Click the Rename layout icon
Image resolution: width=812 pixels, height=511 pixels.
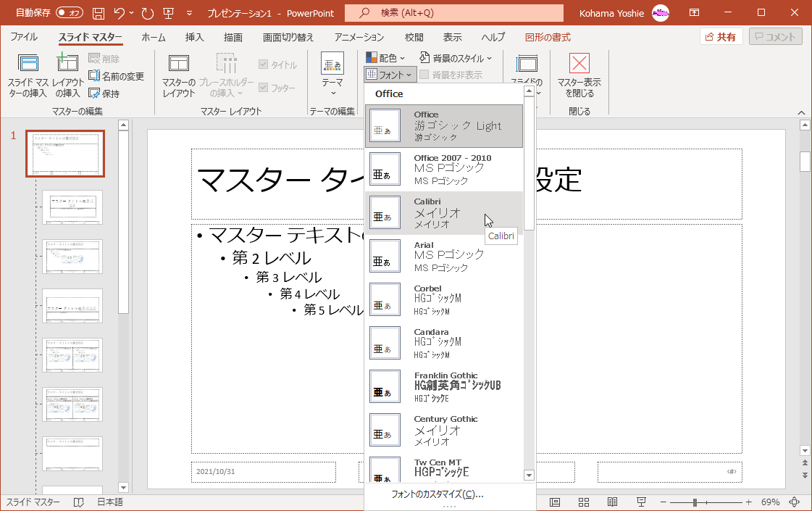pos(116,76)
